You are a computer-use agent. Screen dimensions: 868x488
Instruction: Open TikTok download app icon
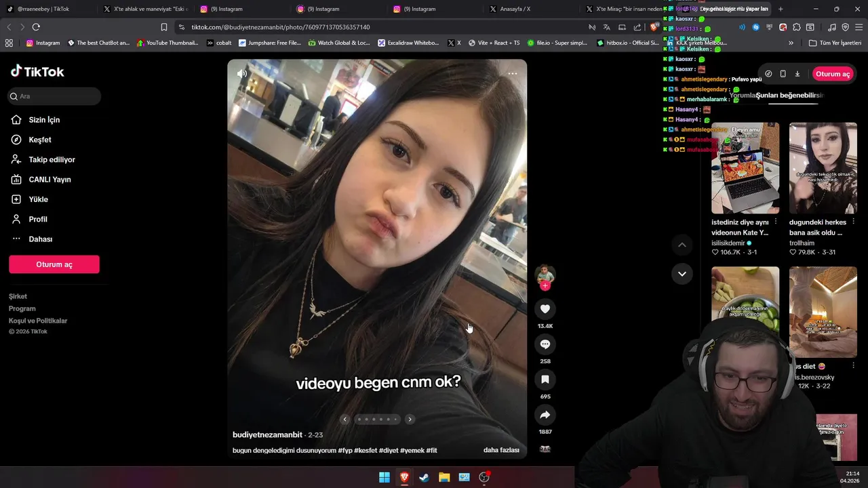pyautogui.click(x=797, y=74)
